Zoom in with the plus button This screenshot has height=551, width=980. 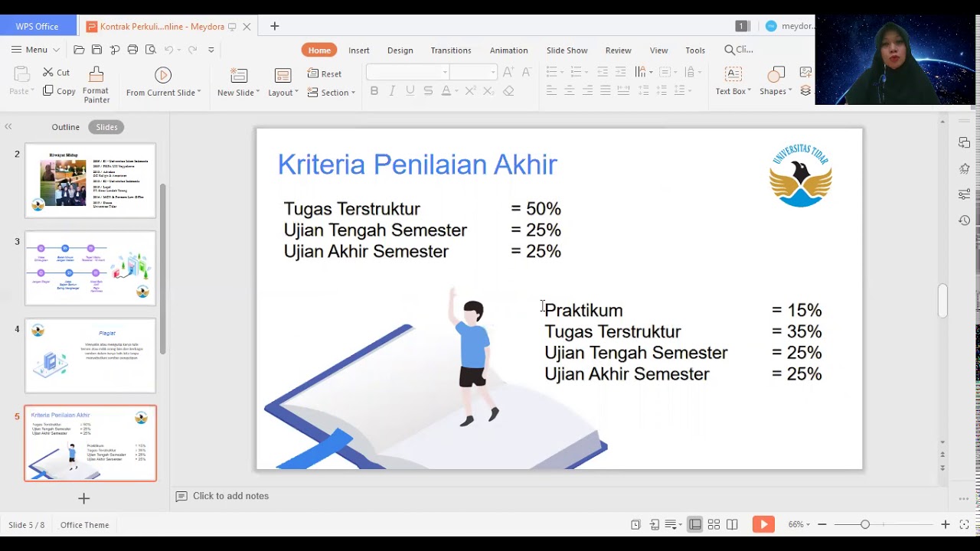pyautogui.click(x=946, y=524)
